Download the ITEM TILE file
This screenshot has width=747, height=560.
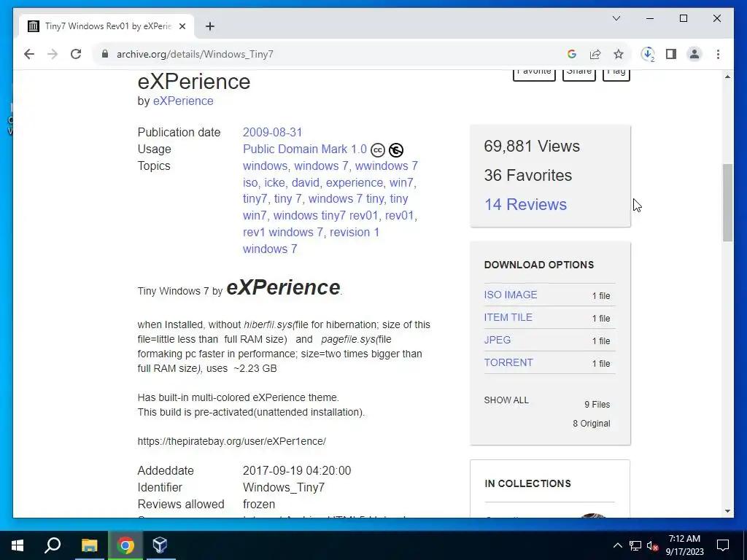(x=508, y=317)
